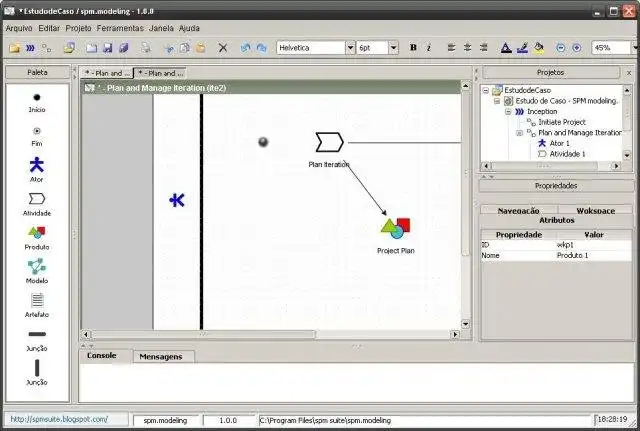
Task: Select the vertical Junção palette tool
Action: (37, 373)
